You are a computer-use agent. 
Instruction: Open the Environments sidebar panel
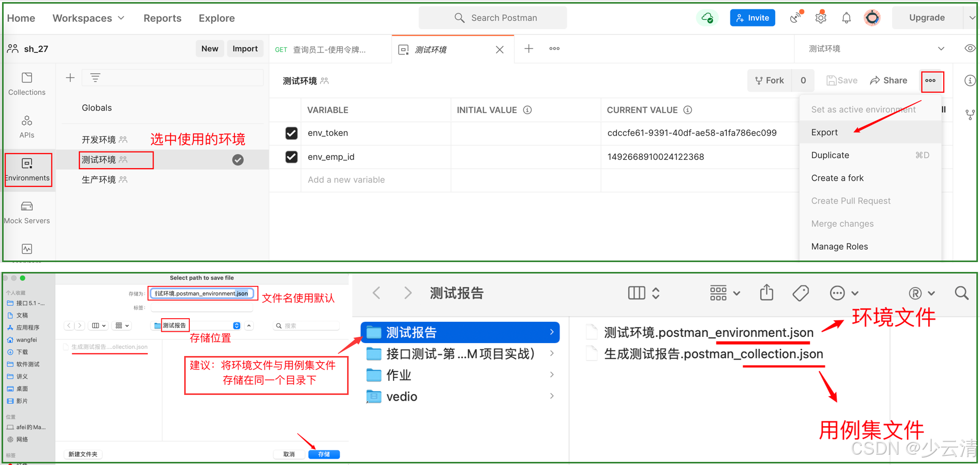click(x=27, y=170)
